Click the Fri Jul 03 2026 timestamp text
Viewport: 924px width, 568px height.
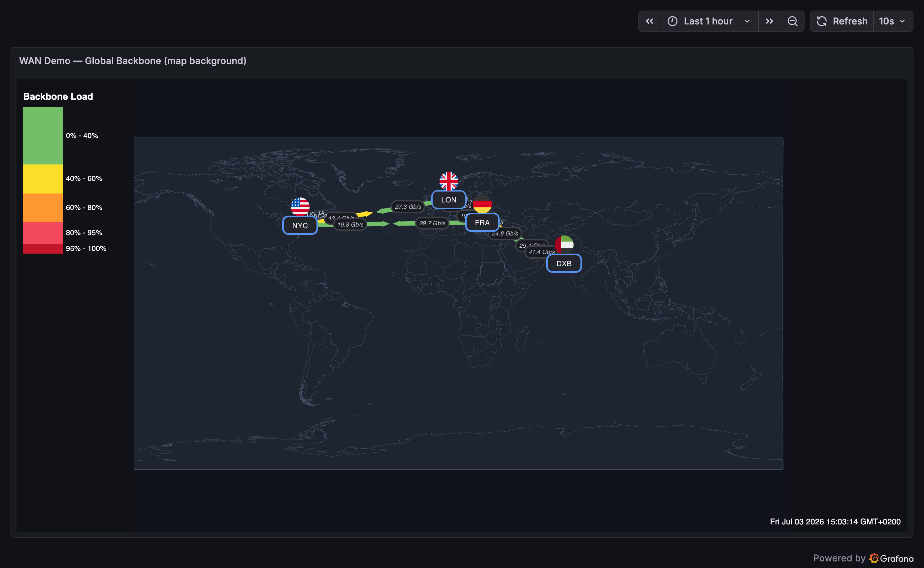(836, 521)
